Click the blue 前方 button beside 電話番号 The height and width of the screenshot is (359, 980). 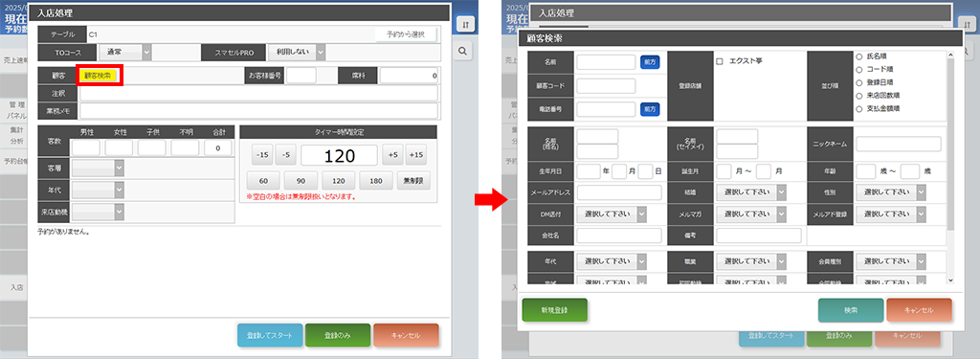[x=650, y=109]
